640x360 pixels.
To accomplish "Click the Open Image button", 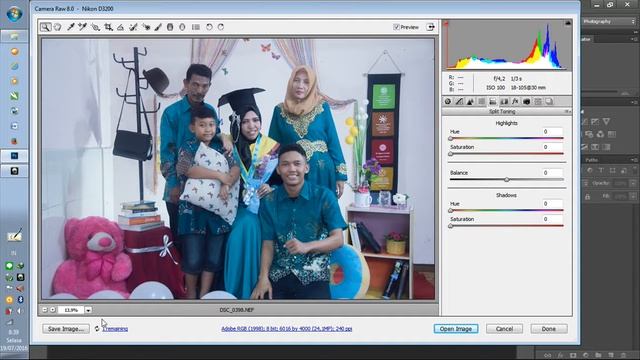I will (x=456, y=329).
